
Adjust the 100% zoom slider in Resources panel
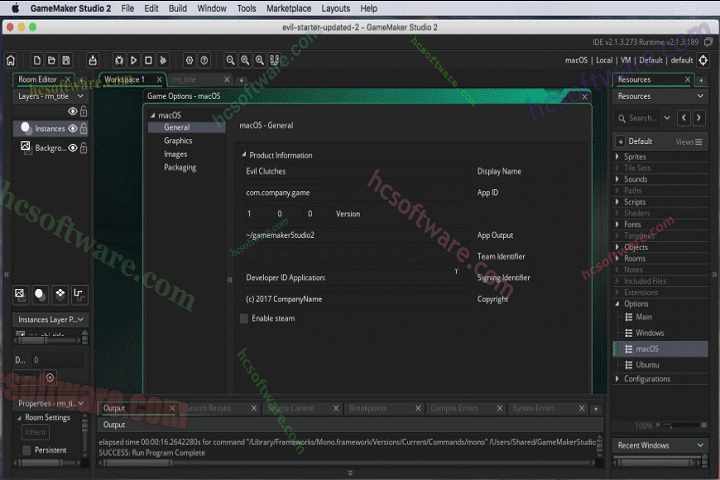click(681, 425)
